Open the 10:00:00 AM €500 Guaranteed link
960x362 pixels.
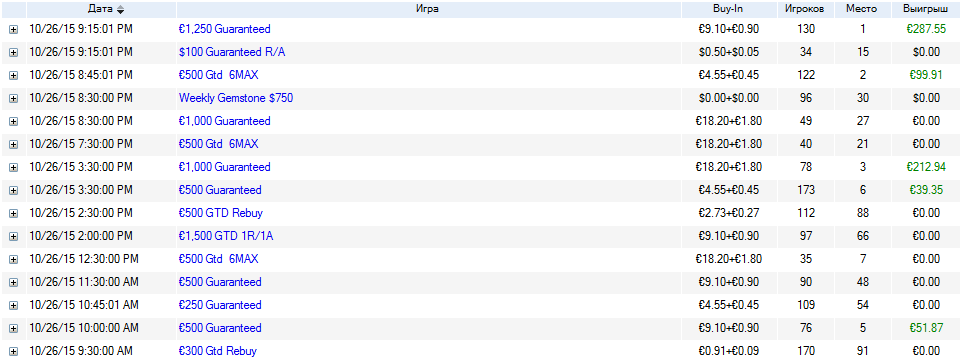pos(220,328)
